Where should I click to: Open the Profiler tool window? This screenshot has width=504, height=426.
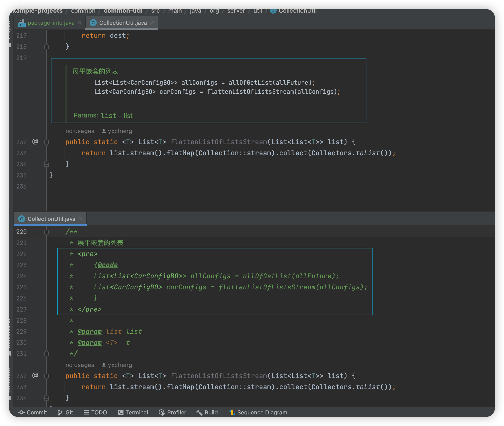(173, 412)
